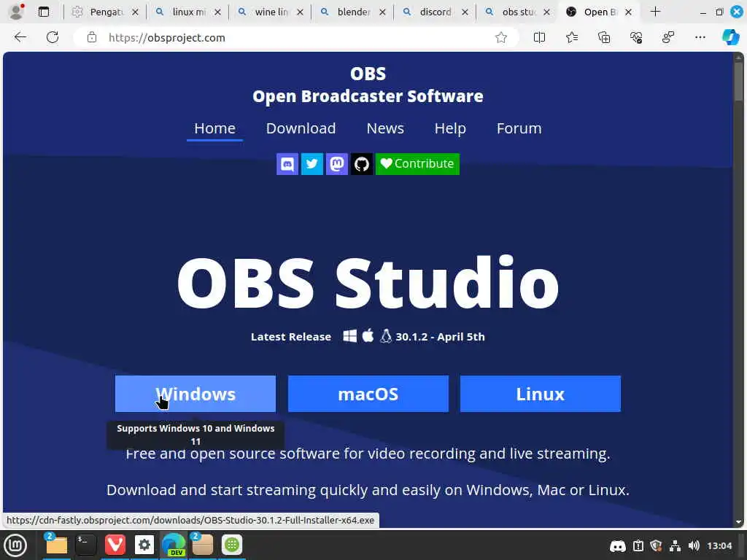
Task: Download OBS Studio for Linux
Action: (x=541, y=394)
